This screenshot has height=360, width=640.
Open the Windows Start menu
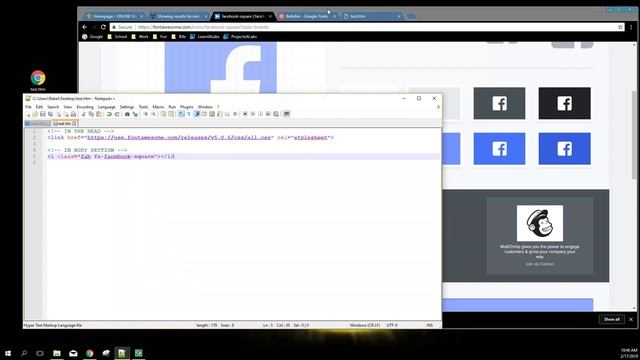(x=8, y=353)
